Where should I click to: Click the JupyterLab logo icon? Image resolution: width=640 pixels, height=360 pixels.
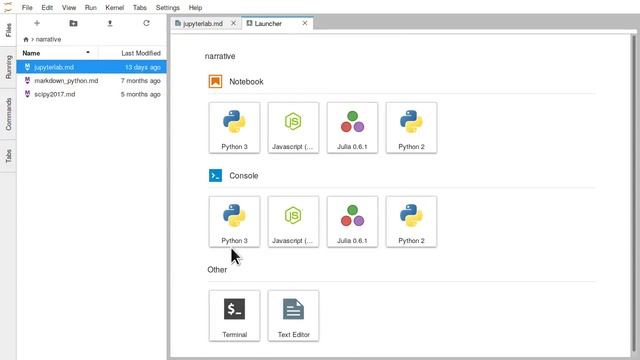[x=8, y=7]
